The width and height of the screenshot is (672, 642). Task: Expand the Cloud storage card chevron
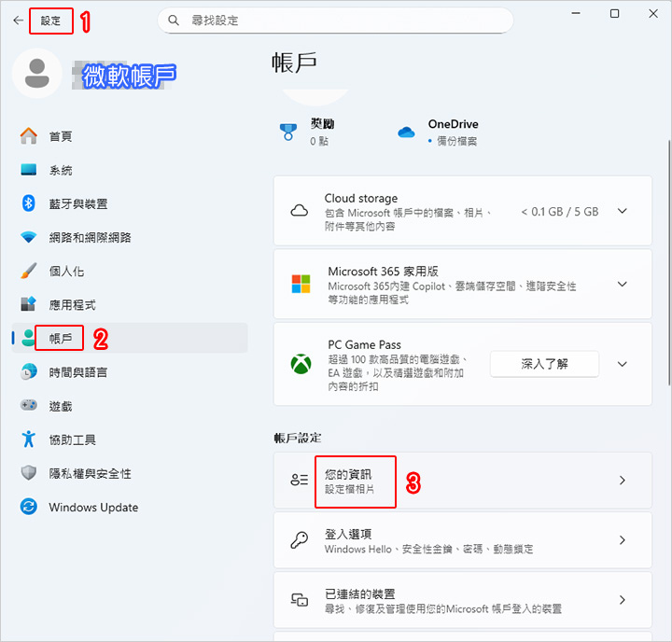click(622, 211)
